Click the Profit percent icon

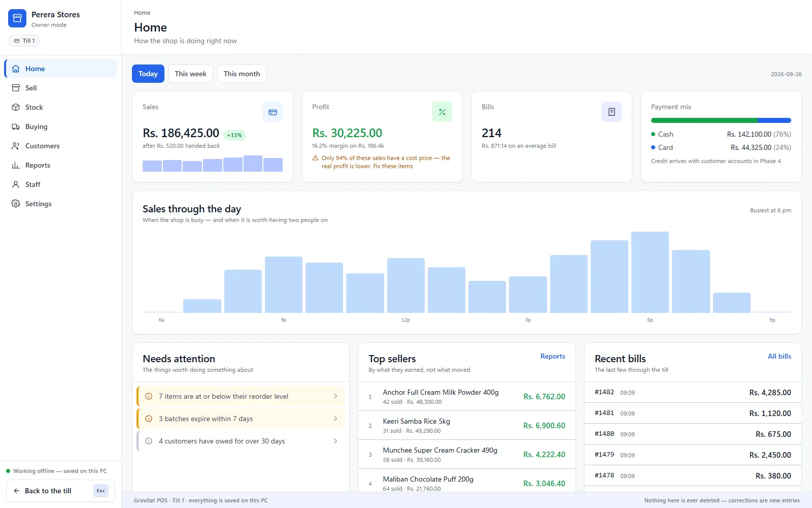point(442,112)
